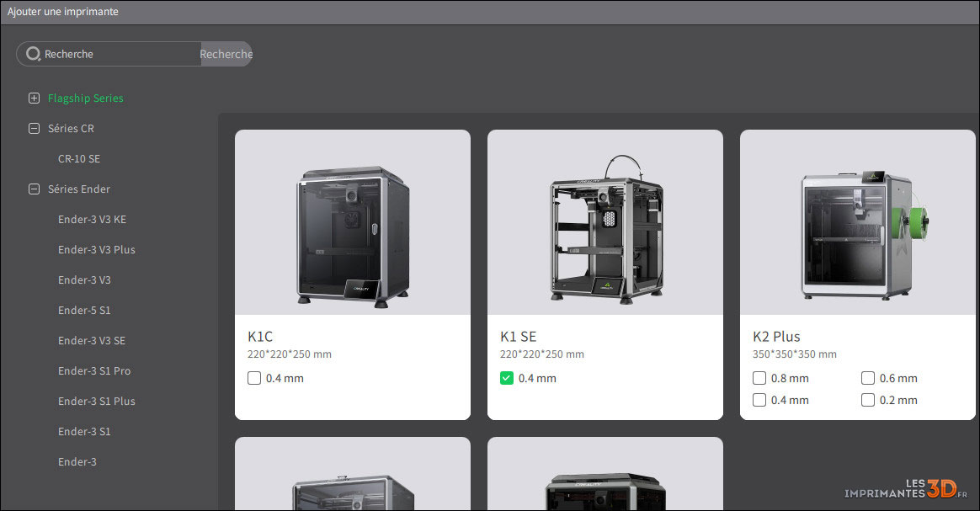Viewport: 980px width, 511px height.
Task: Uncheck the K1 SE 0.4 mm nozzle
Action: click(x=507, y=378)
